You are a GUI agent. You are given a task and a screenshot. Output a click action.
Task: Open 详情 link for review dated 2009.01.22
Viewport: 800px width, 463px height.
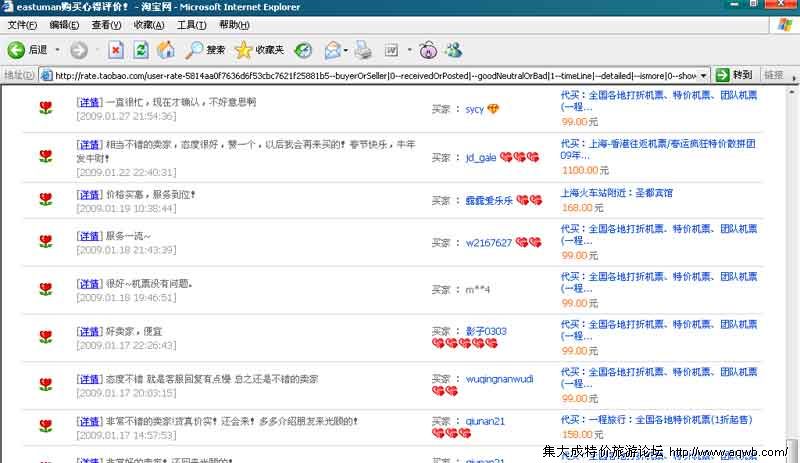pyautogui.click(x=89, y=144)
